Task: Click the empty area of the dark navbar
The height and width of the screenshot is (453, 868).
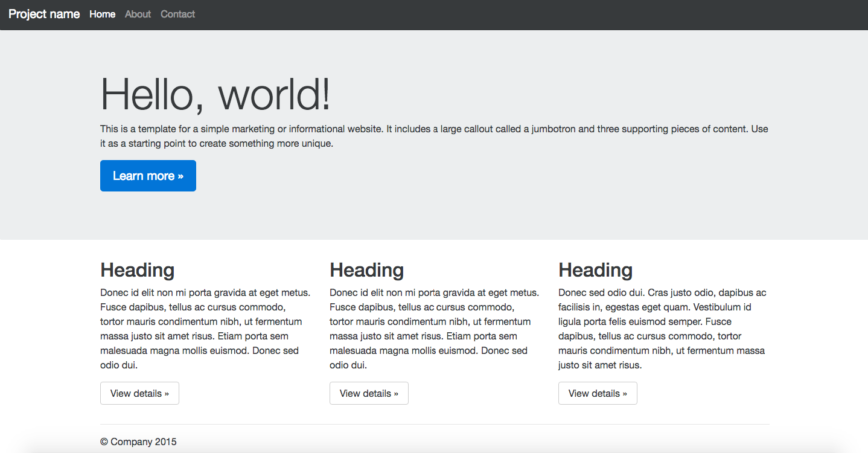Action: pyautogui.click(x=513, y=14)
